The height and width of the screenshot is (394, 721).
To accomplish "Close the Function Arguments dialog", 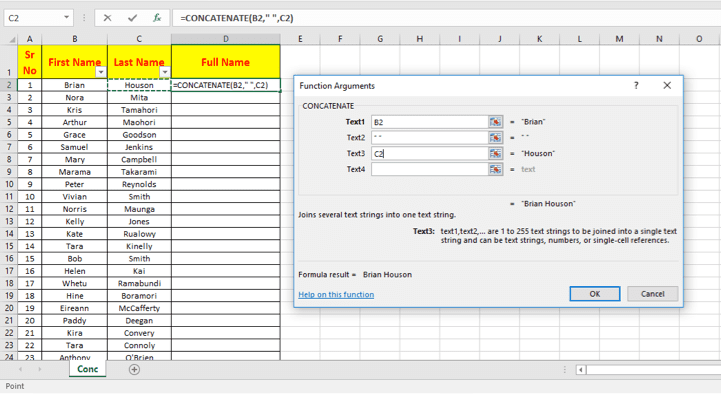I will pyautogui.click(x=667, y=86).
